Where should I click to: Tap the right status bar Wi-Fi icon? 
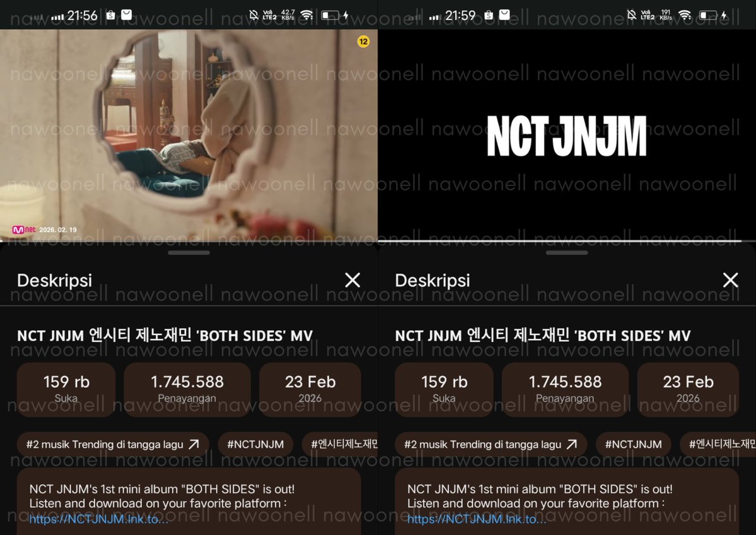(x=685, y=15)
